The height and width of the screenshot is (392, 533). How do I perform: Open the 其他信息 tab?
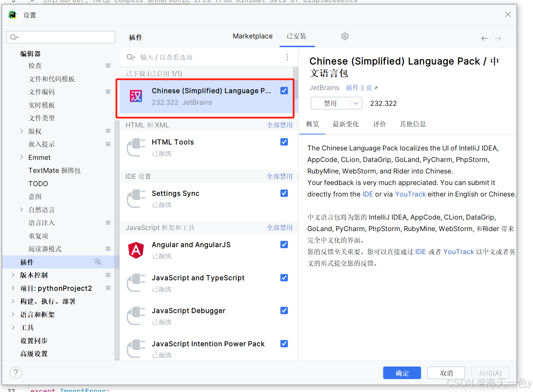pos(413,124)
